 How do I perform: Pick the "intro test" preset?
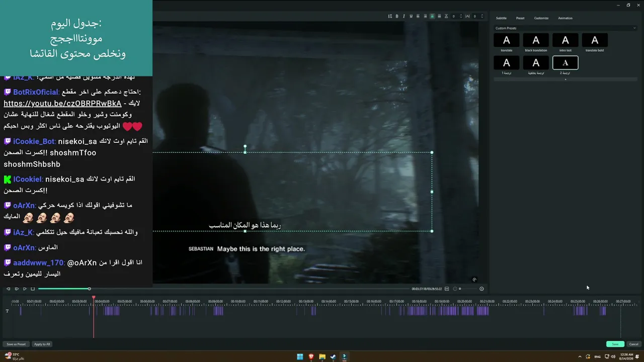(566, 40)
